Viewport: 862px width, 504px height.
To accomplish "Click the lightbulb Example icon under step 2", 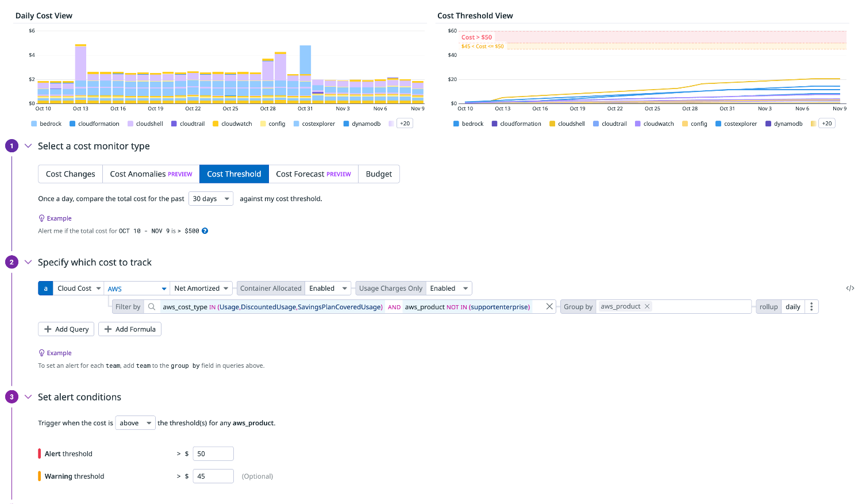I will pyautogui.click(x=41, y=353).
